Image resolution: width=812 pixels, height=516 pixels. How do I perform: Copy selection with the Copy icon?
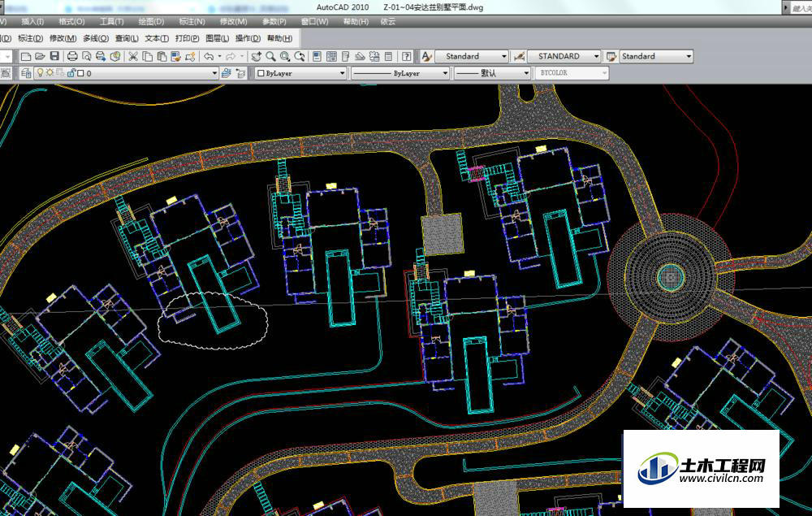click(x=148, y=56)
